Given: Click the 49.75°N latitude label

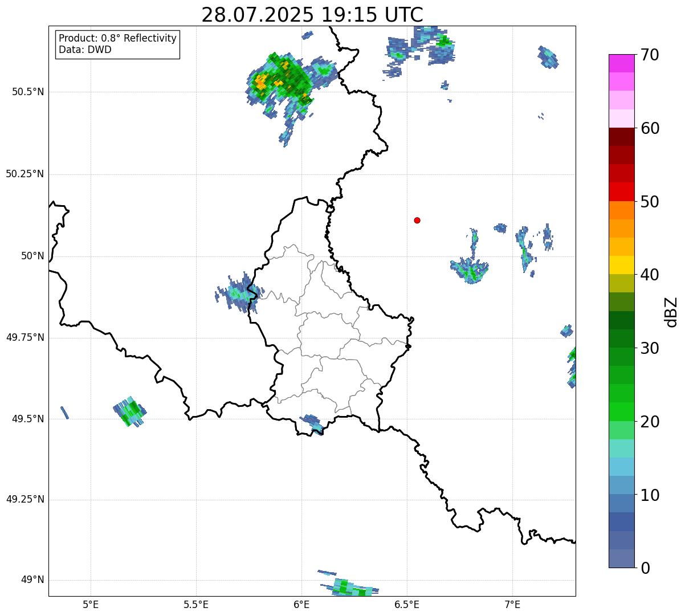Looking at the screenshot, I should coord(25,337).
